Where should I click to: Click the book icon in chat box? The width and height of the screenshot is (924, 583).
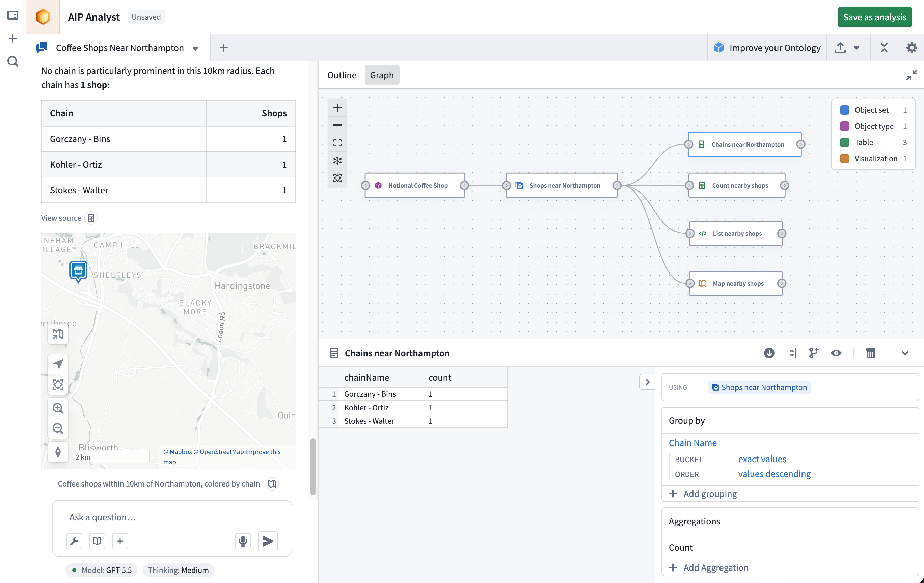coord(97,541)
